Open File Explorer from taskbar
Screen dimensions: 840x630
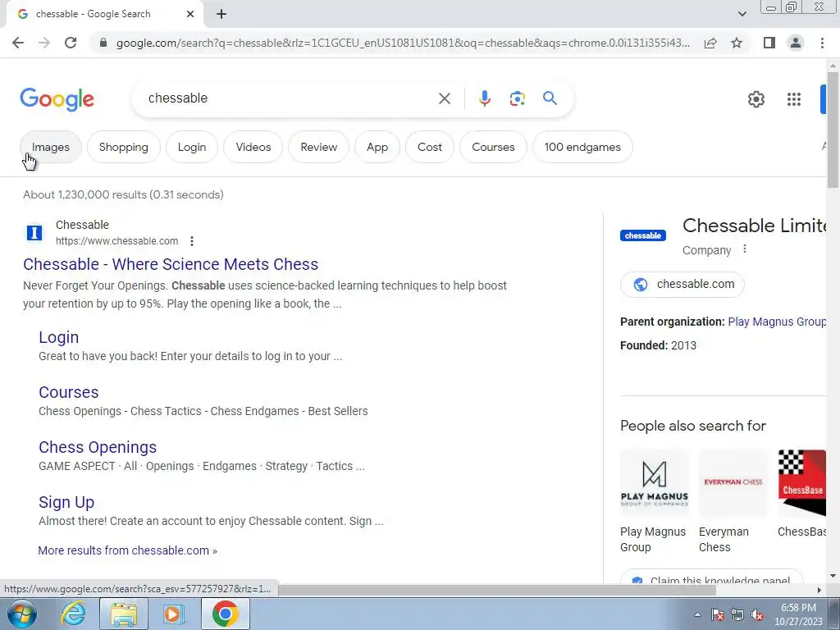click(124, 614)
